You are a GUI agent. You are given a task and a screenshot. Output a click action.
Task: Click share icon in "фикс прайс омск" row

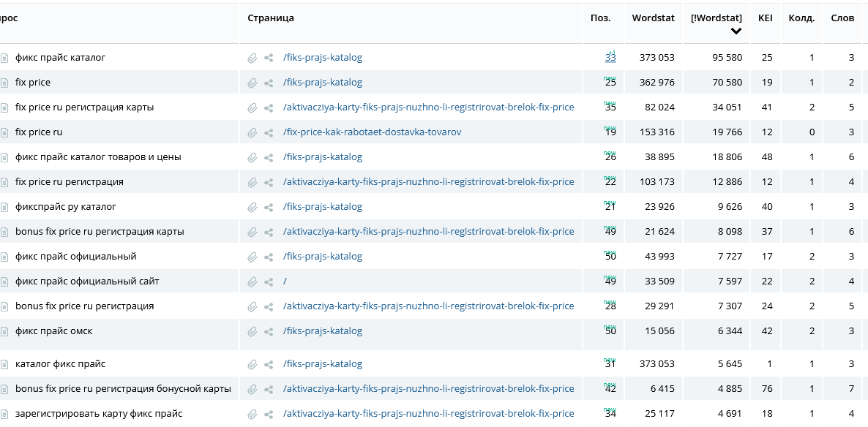[269, 331]
